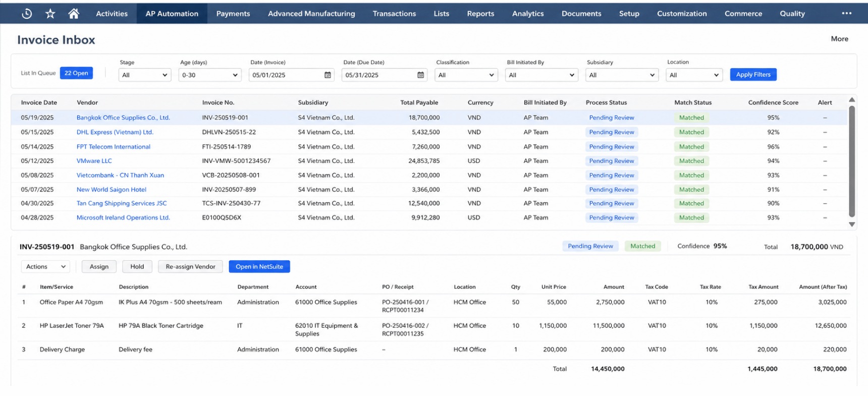Viewport: 868px width, 396px height.
Task: Click the Hold button
Action: click(x=137, y=267)
